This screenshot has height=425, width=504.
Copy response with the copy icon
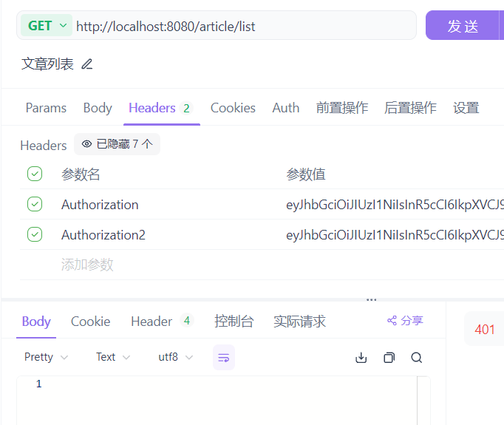click(x=389, y=358)
